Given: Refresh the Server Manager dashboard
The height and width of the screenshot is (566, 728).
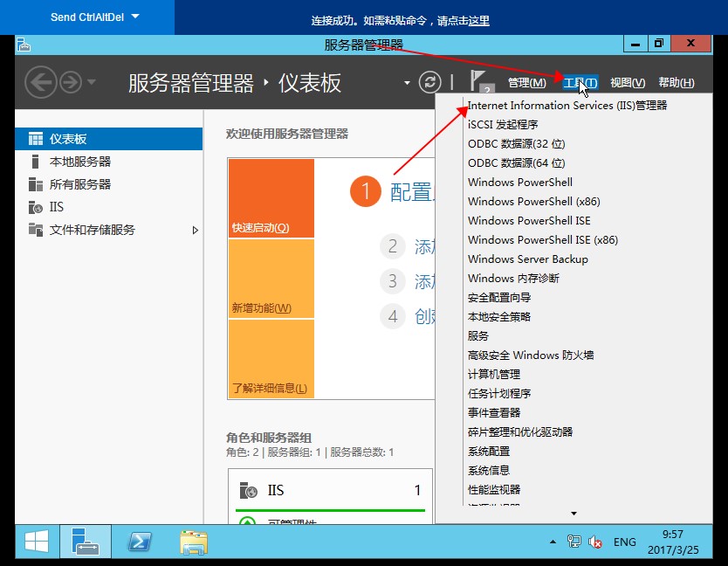Looking at the screenshot, I should (x=430, y=83).
